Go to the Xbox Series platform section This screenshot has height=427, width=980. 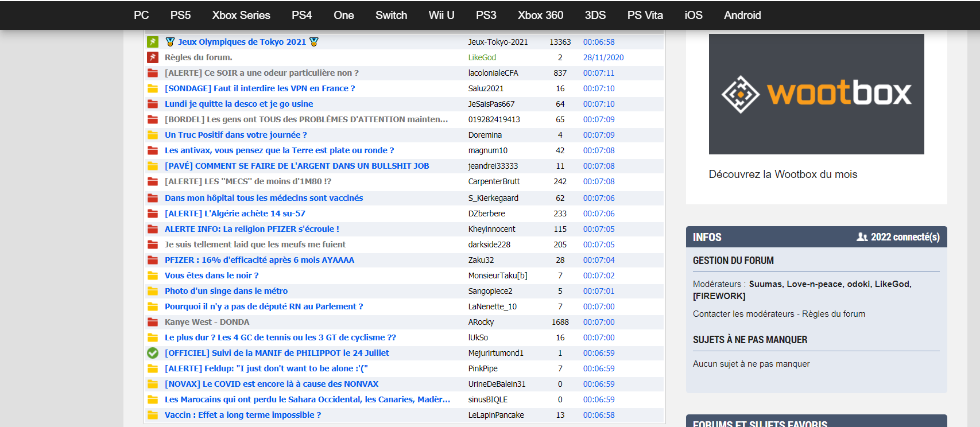coord(241,15)
